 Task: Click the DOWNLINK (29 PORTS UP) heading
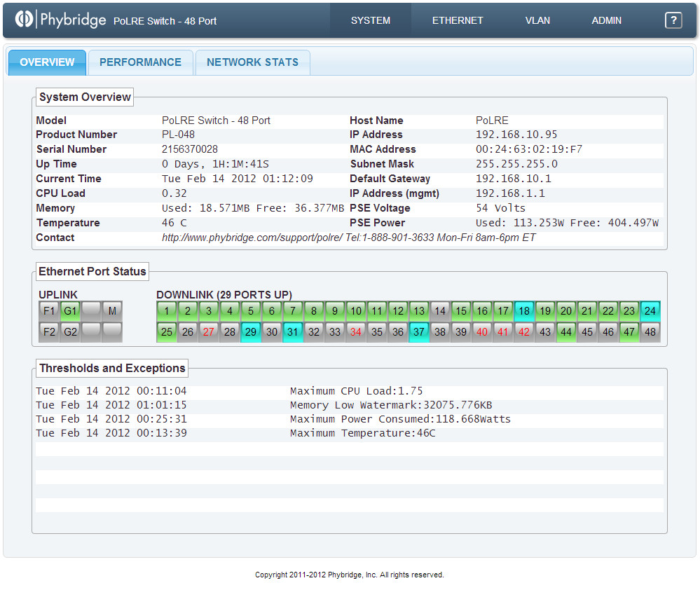pyautogui.click(x=224, y=294)
